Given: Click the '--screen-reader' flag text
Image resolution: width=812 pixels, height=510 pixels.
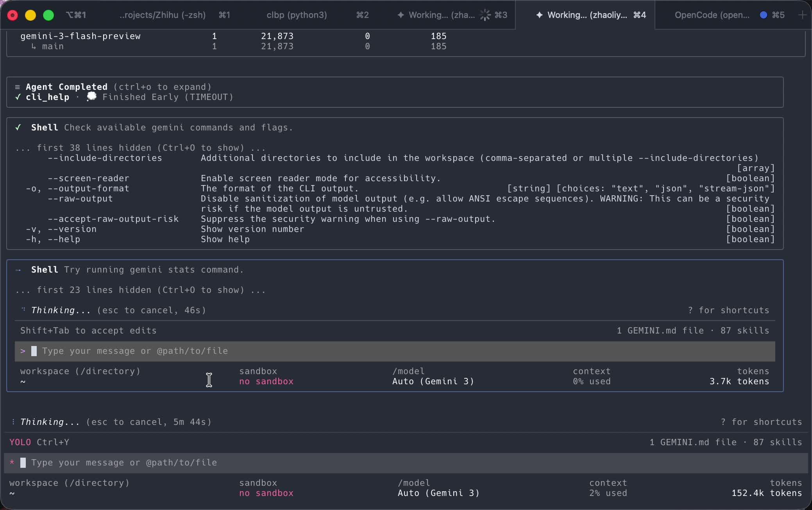Looking at the screenshot, I should click(88, 178).
